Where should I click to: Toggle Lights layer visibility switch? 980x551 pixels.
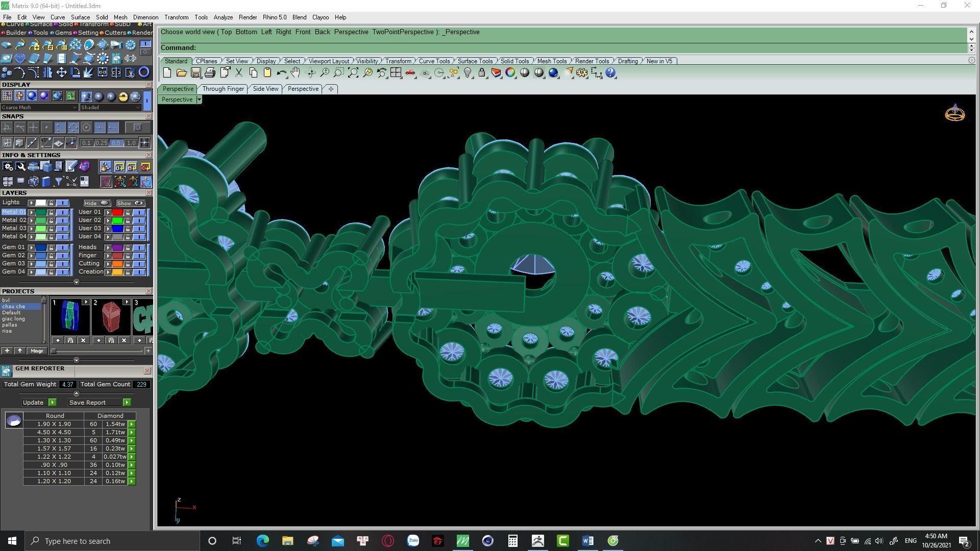pyautogui.click(x=63, y=203)
